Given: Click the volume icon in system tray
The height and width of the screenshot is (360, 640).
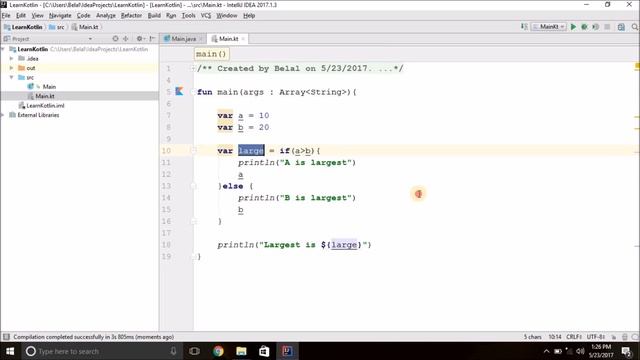Looking at the screenshot, I should (x=580, y=351).
